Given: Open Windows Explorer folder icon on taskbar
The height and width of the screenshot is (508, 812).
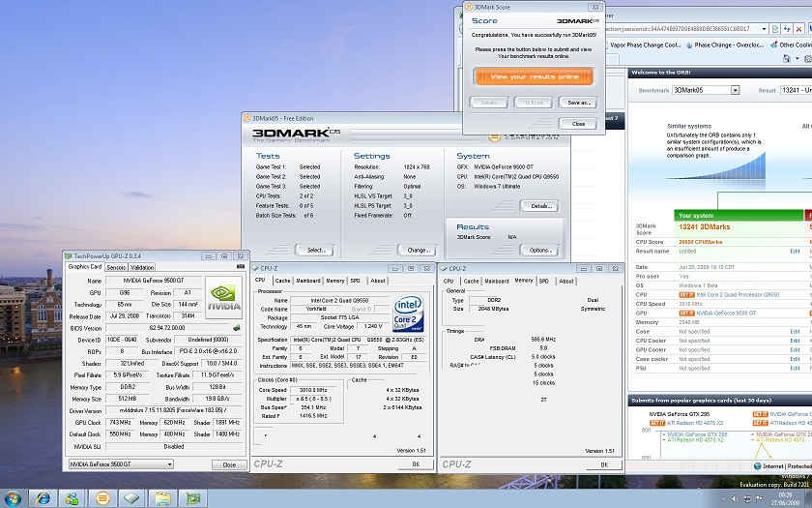Looking at the screenshot, I should pos(162,499).
